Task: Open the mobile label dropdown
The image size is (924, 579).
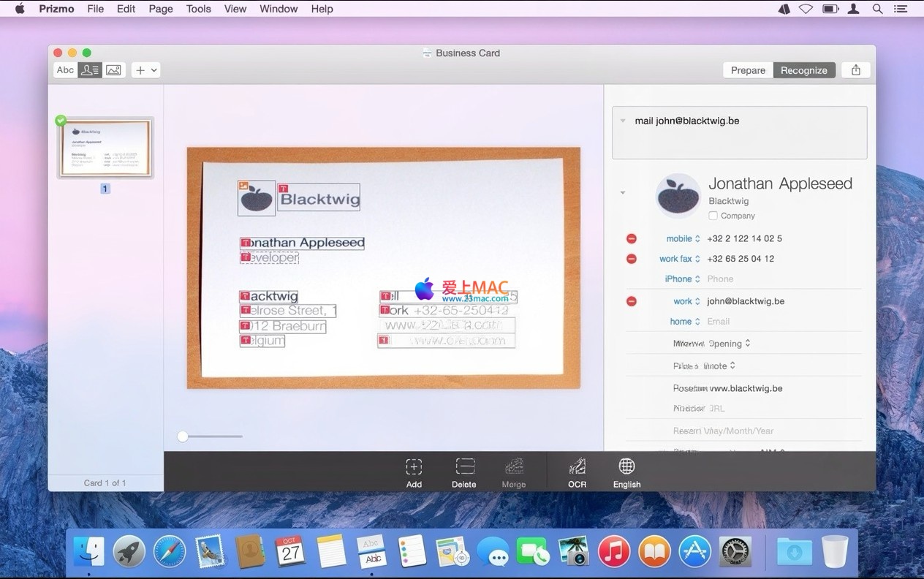Action: pos(683,239)
